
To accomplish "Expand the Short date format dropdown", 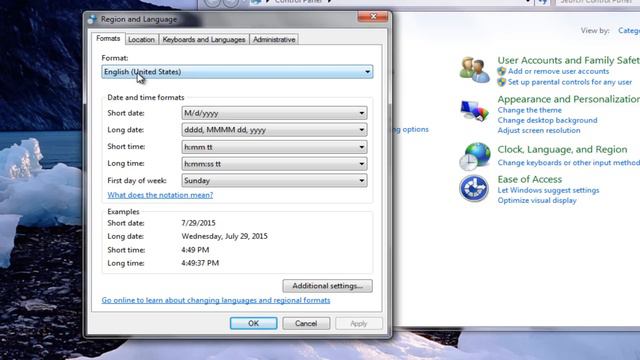I will pos(274,113).
